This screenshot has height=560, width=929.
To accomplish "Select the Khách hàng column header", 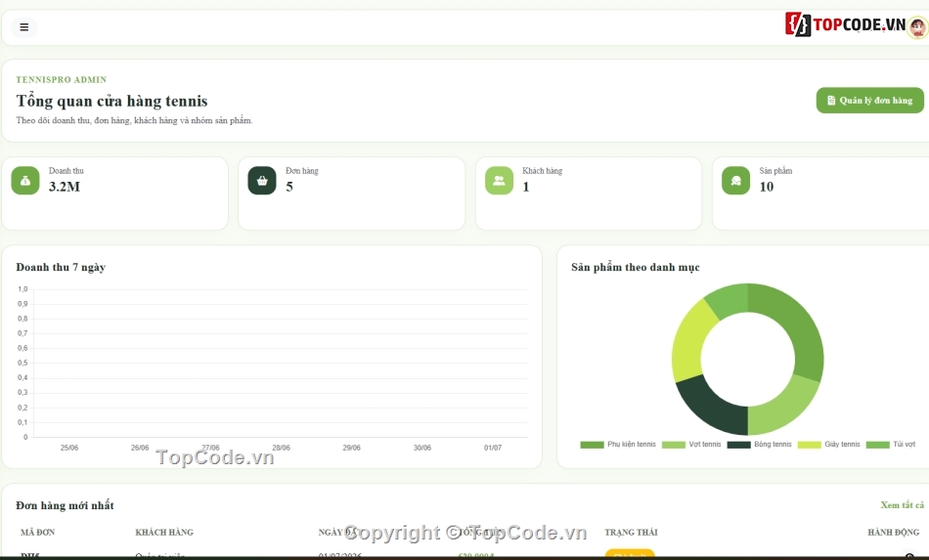I will [164, 533].
